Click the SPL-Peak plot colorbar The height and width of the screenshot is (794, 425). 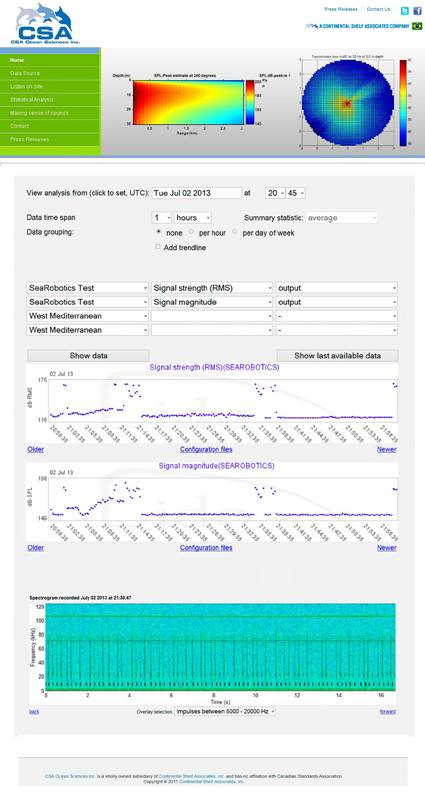pos(251,102)
